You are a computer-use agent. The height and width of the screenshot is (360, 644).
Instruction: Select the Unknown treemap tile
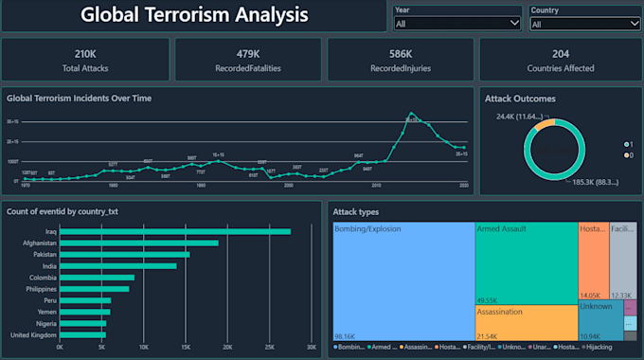pos(600,320)
